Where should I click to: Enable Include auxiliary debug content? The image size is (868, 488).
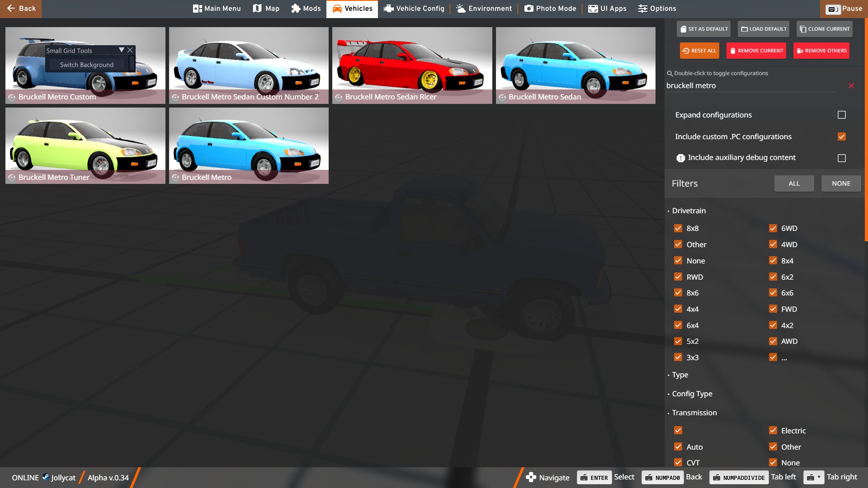tap(841, 158)
